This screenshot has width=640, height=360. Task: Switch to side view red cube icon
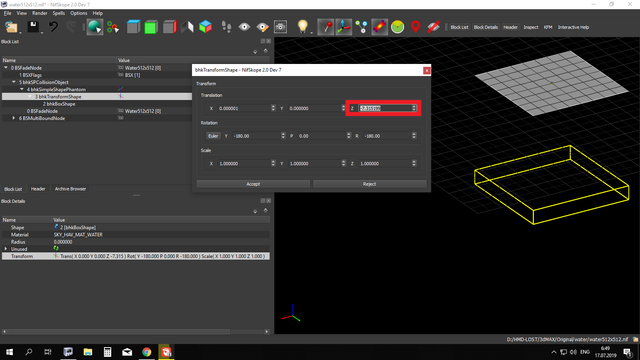coord(169,27)
